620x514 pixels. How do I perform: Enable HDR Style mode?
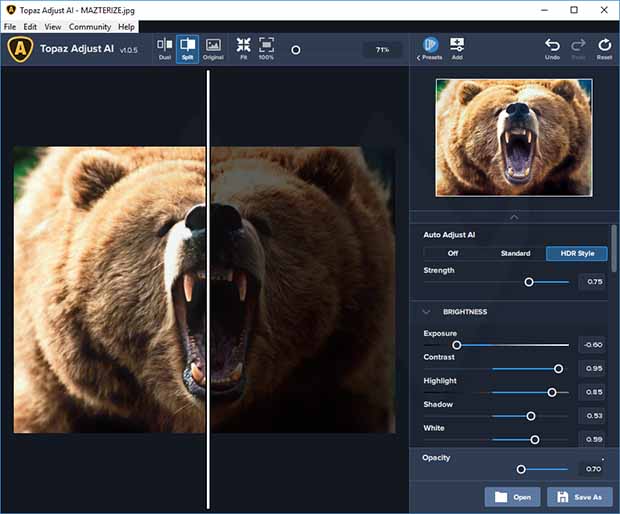(x=576, y=253)
